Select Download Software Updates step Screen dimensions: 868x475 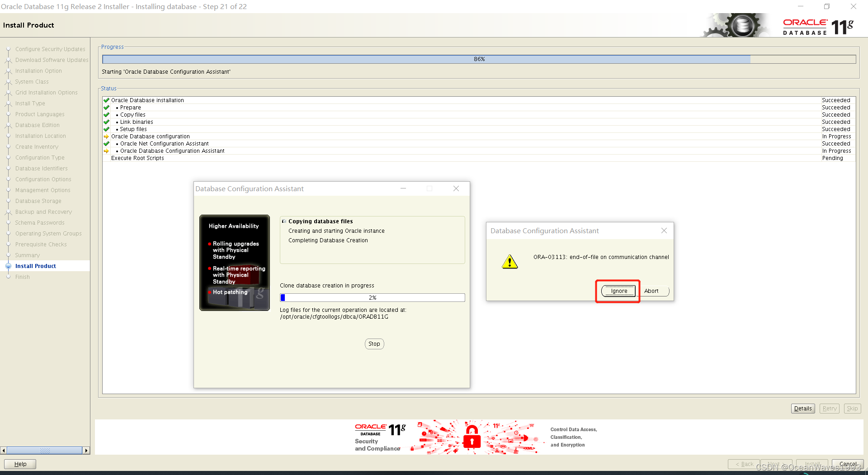52,60
